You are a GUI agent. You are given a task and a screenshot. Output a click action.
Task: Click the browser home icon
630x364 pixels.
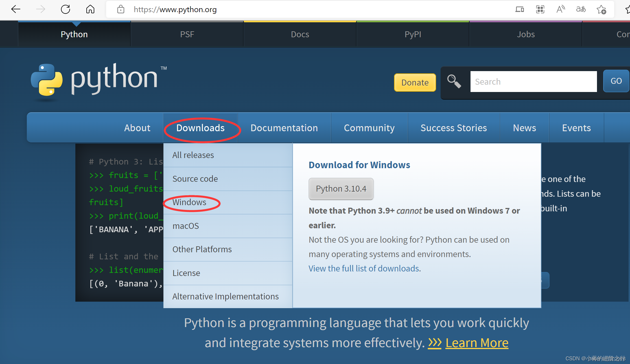pos(90,9)
